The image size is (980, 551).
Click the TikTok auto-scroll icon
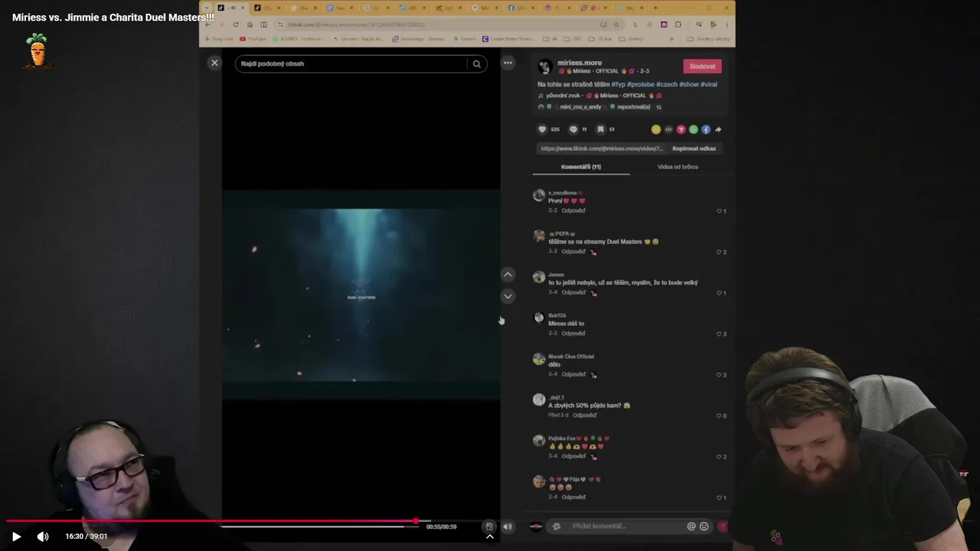click(489, 527)
